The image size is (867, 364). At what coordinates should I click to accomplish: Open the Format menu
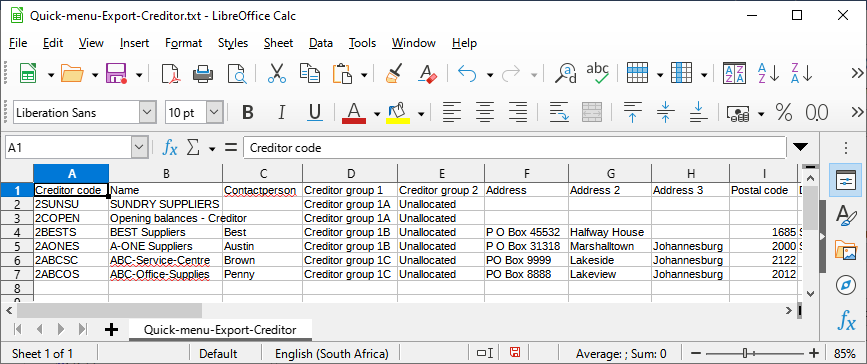tap(184, 43)
